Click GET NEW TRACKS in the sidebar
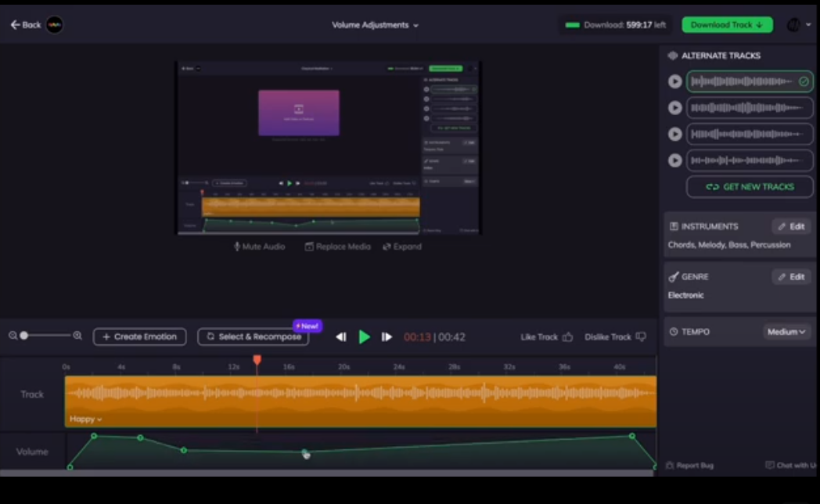 [749, 187]
